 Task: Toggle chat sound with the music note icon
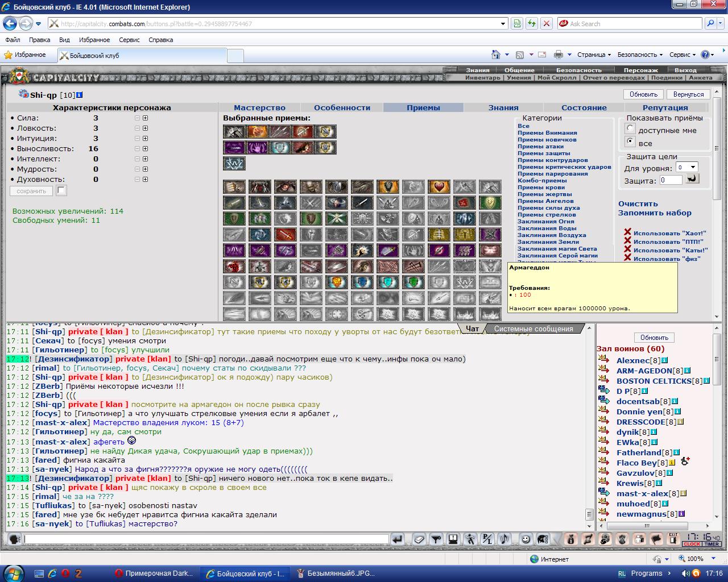tap(504, 539)
